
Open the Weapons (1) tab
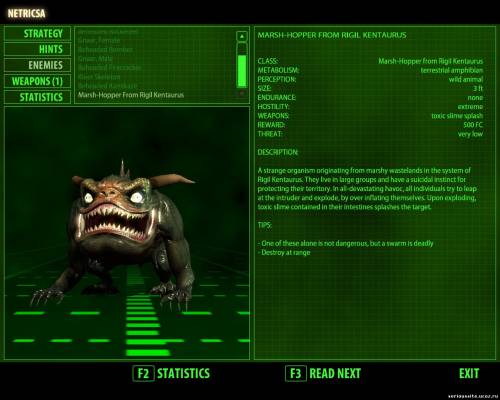tap(37, 81)
